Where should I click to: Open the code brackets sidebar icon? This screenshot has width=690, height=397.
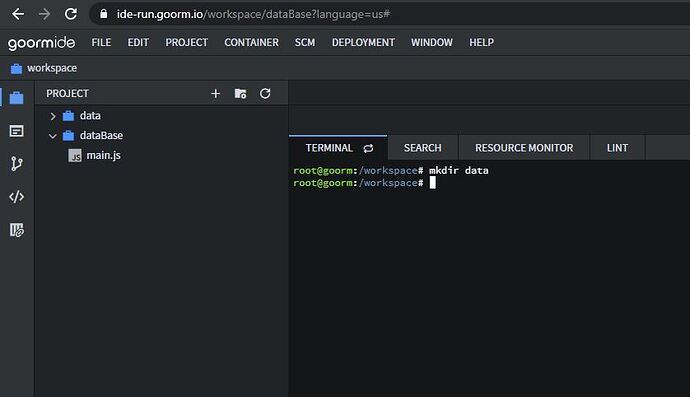pos(16,197)
